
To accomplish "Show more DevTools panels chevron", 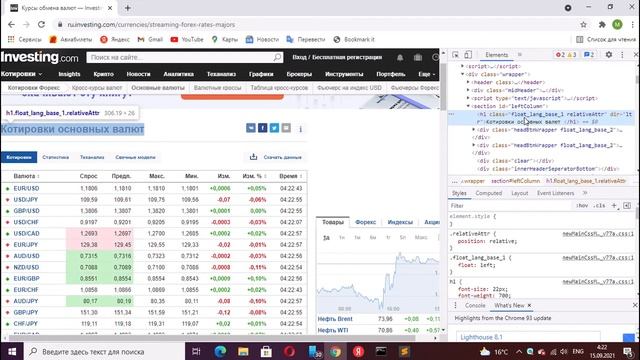I will click(x=520, y=55).
